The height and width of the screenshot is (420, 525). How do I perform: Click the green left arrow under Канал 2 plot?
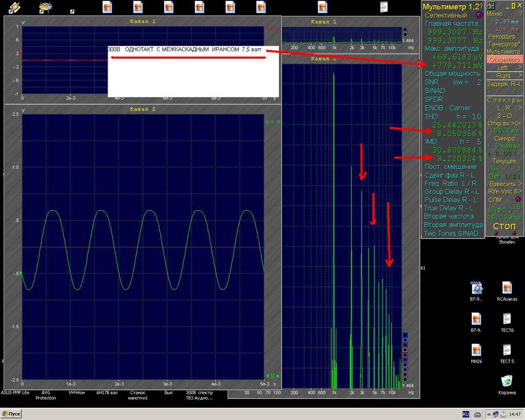(268, 376)
